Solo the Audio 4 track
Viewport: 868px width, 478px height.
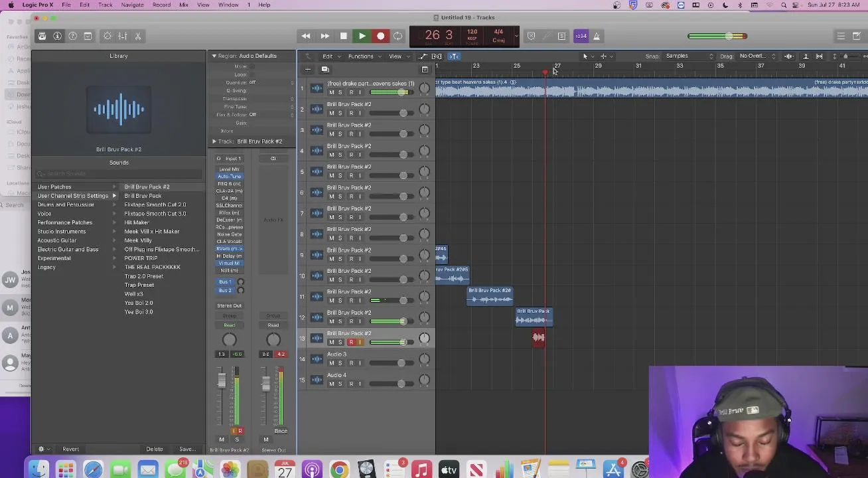pos(340,384)
